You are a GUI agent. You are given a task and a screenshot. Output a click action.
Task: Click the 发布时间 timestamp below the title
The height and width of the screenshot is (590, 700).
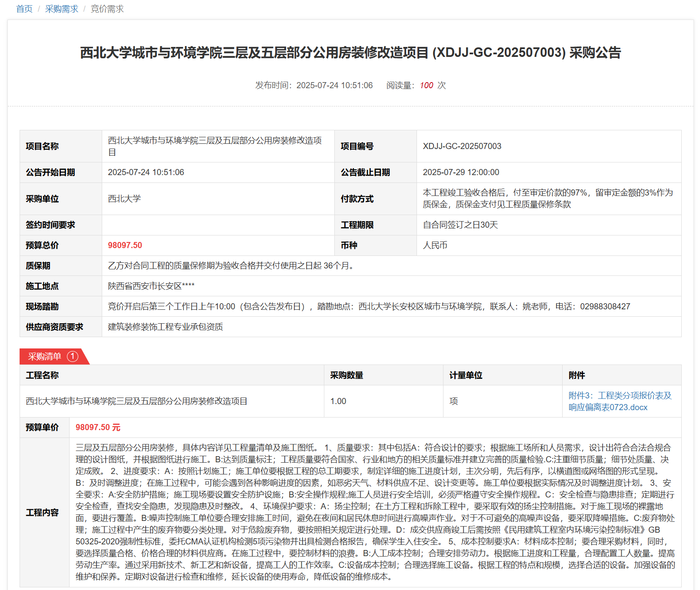313,85
